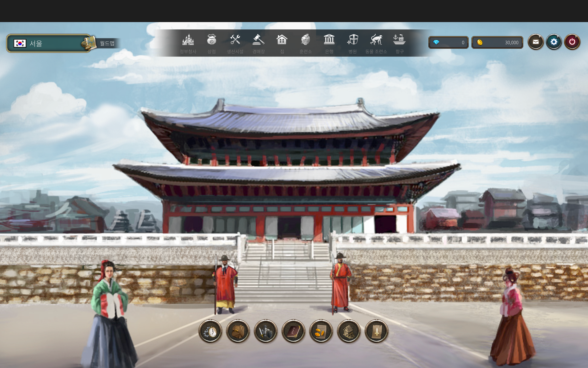This screenshot has width=588, height=368.
Task: Open the wooden house building button
Action: coord(349,331)
